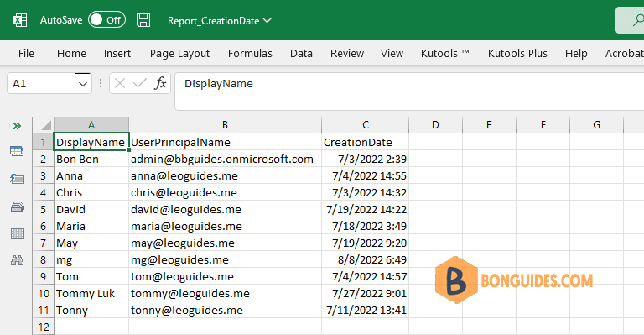
Task: Select row 5 header
Action: point(43,210)
